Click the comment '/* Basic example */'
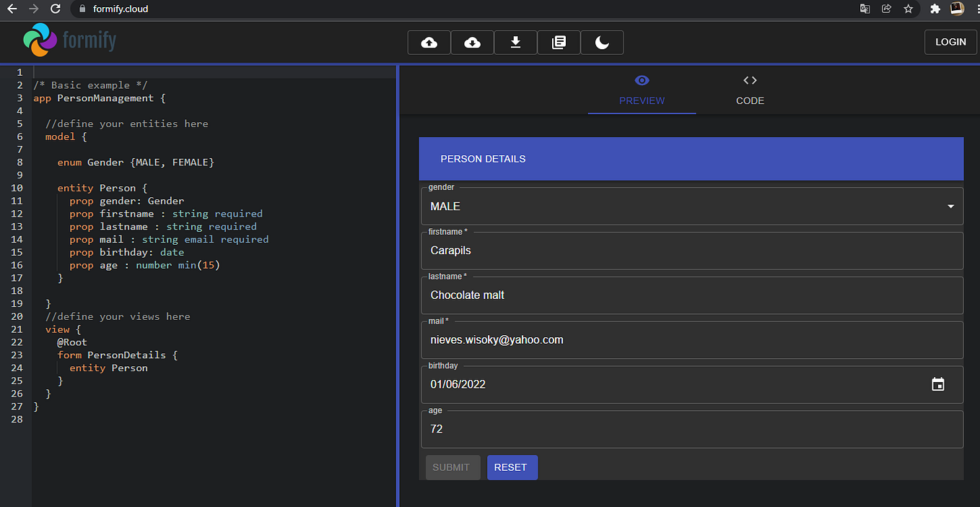 (90, 85)
